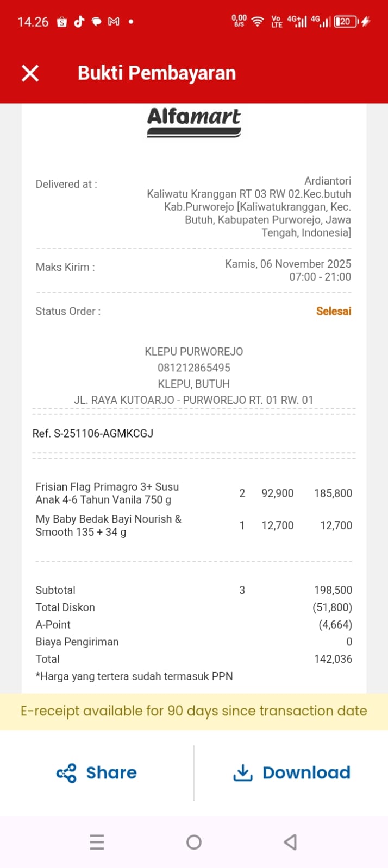Open the recent apps menu icon
This screenshot has width=388, height=868.
[x=97, y=842]
